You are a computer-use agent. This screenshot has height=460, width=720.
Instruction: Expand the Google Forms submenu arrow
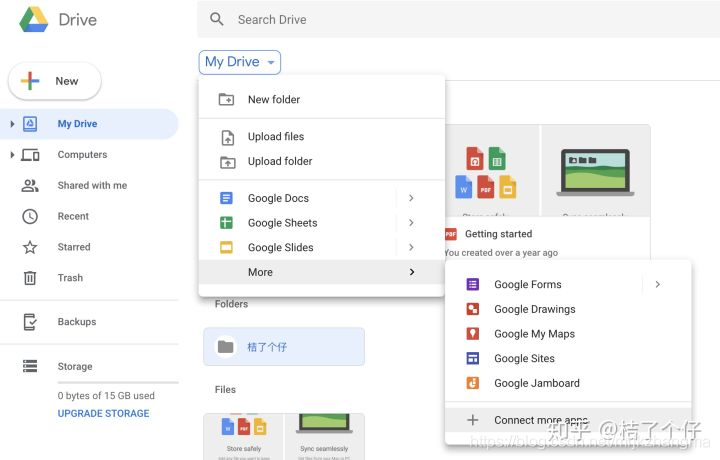[x=658, y=284]
